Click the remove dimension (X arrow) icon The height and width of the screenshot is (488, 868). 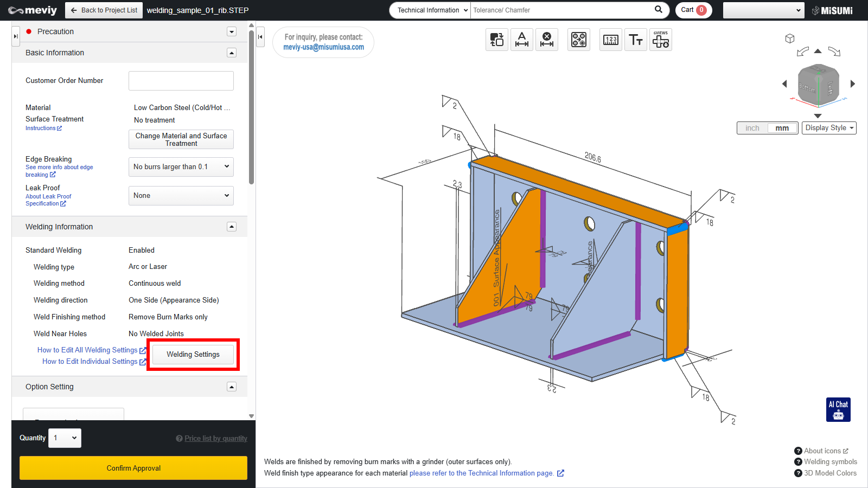pyautogui.click(x=547, y=40)
